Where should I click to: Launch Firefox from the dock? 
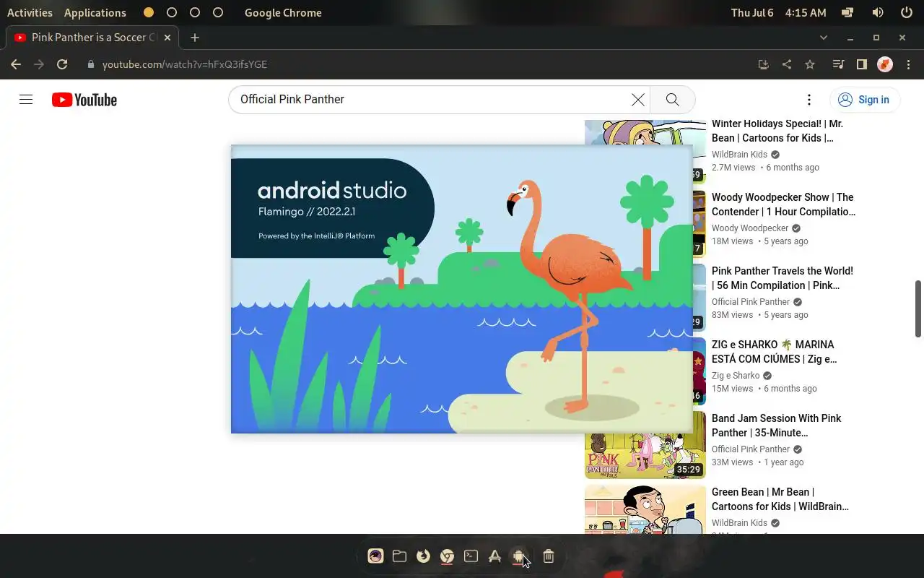pos(424,556)
